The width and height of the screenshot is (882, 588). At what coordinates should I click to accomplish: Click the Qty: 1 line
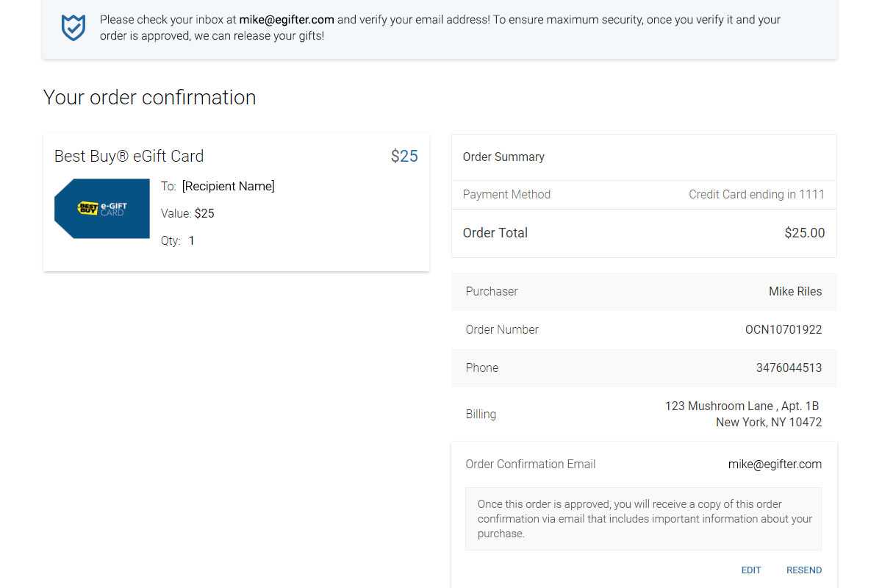tap(178, 241)
